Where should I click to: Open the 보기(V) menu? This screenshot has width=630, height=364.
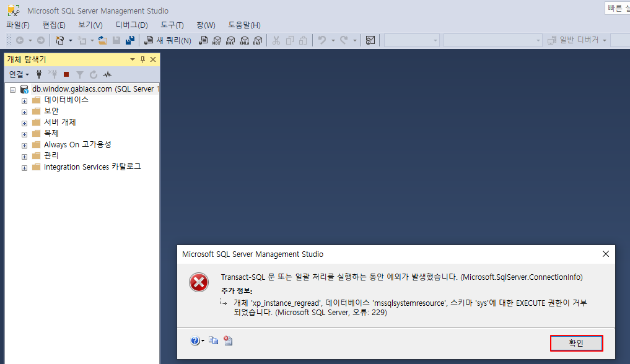point(90,25)
